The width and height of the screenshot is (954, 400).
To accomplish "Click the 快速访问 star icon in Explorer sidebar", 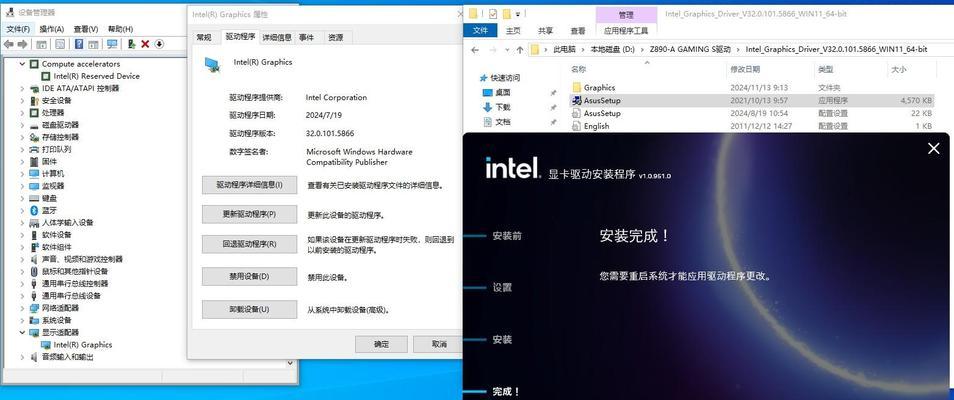I will (x=484, y=78).
